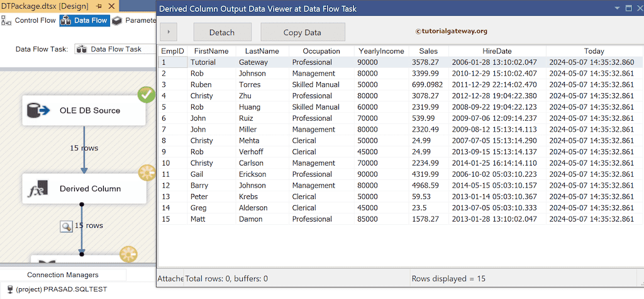Click the PRASAD.SQLTEST connection manager icon
The height and width of the screenshot is (299, 644).
coord(10,290)
